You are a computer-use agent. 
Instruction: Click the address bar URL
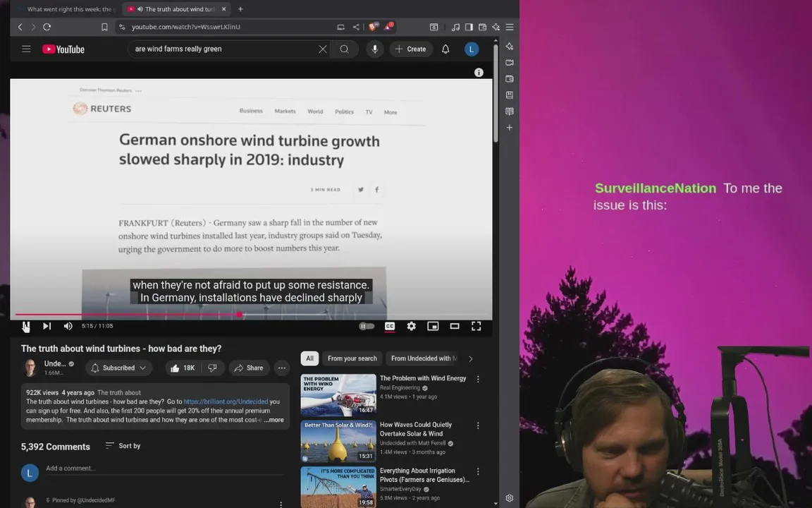(186, 27)
